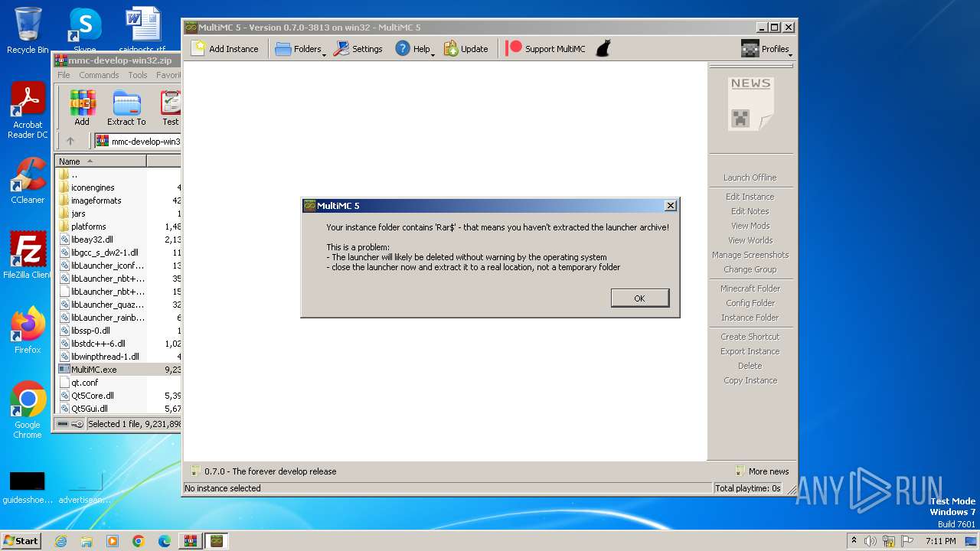Screen dimensions: 980x551
Task: Open the FileZilla Client desktop icon
Action: 28,255
